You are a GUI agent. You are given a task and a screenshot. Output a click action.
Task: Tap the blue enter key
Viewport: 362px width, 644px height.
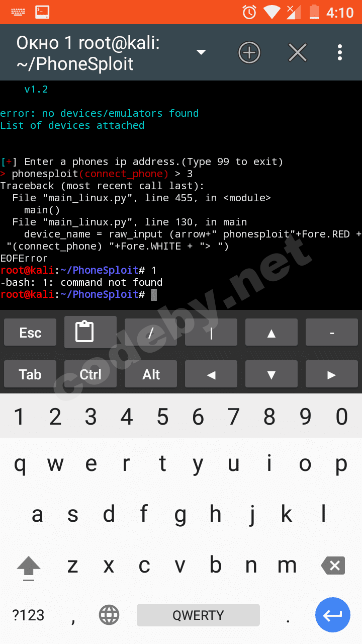(x=333, y=615)
